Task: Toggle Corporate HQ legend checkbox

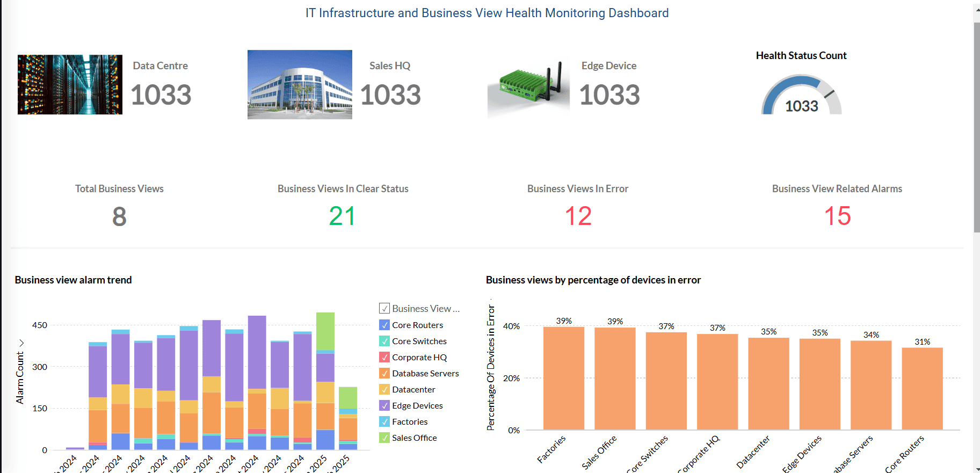Action: (x=384, y=357)
